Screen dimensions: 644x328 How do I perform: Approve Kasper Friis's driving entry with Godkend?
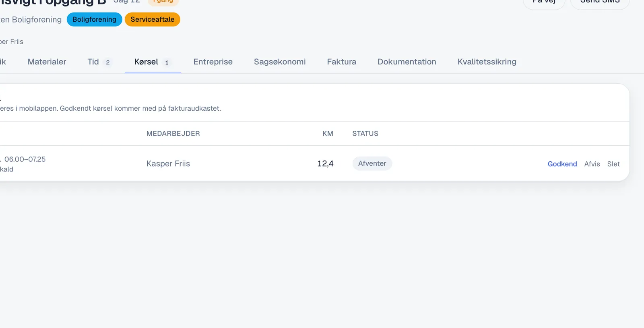562,164
